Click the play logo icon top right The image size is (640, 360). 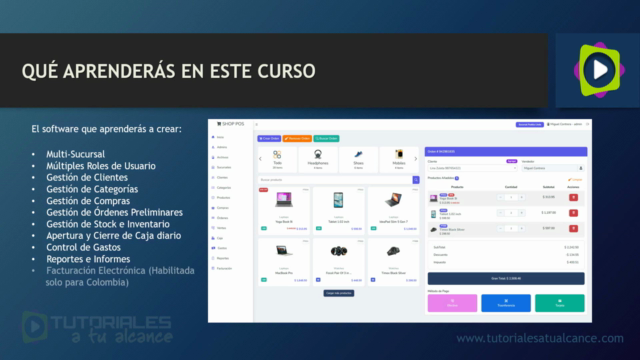(x=599, y=70)
